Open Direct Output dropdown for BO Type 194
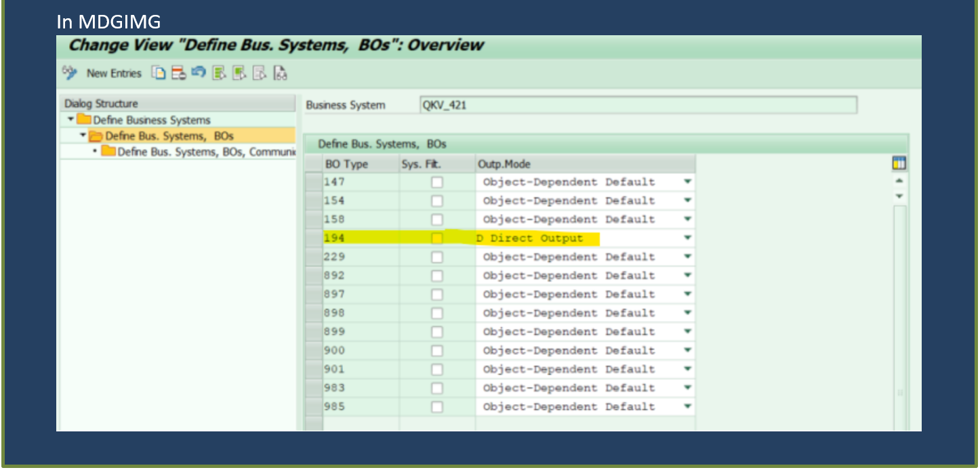The image size is (980, 470). pyautogui.click(x=687, y=238)
